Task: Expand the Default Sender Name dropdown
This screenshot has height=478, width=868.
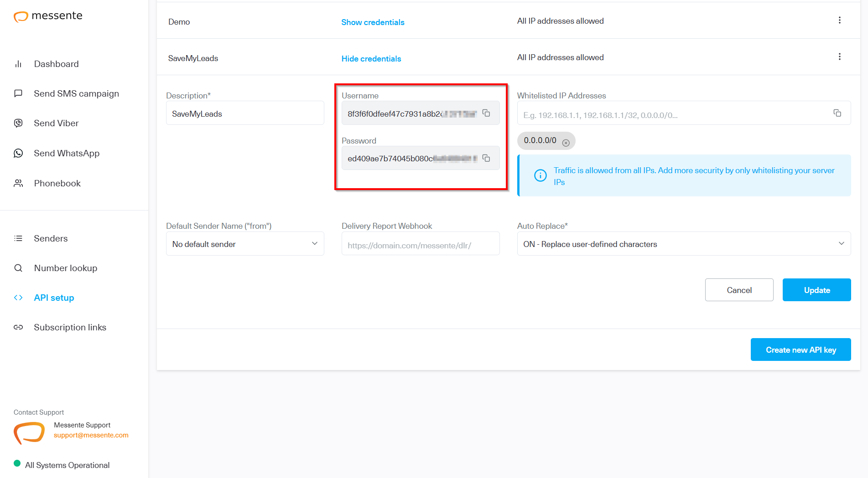Action: [x=314, y=243]
